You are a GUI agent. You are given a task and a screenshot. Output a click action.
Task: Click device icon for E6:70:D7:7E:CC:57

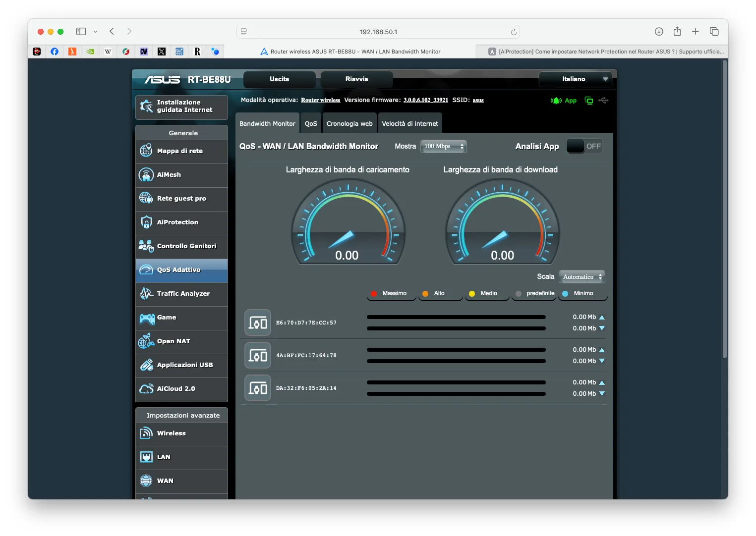coord(258,323)
